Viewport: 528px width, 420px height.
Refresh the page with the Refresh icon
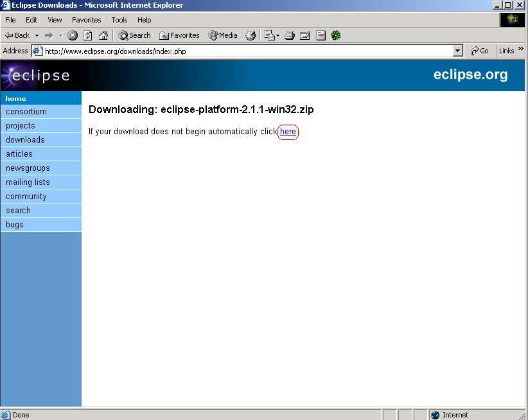click(87, 35)
